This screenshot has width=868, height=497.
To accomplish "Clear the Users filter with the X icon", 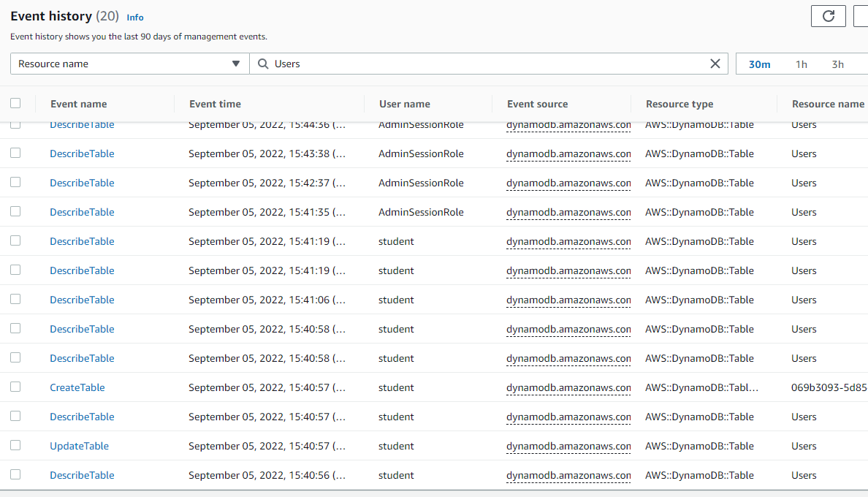I will (x=715, y=64).
